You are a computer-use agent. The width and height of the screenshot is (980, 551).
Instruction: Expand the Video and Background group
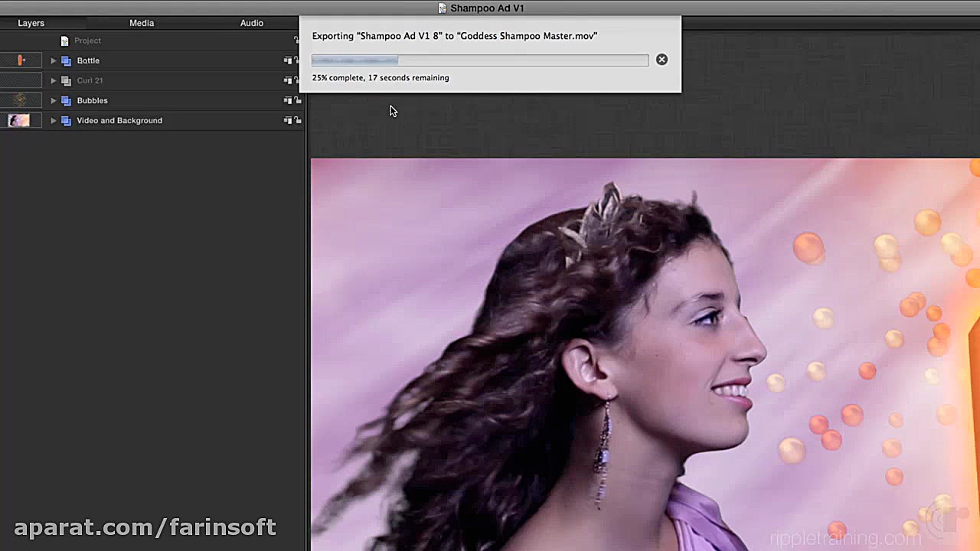tap(54, 120)
